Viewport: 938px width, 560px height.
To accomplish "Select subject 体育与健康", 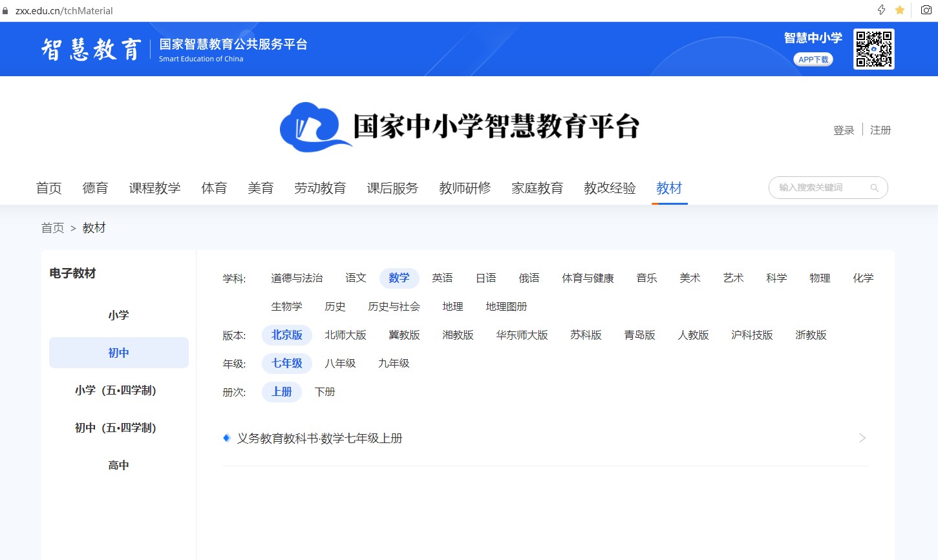I will pyautogui.click(x=588, y=278).
